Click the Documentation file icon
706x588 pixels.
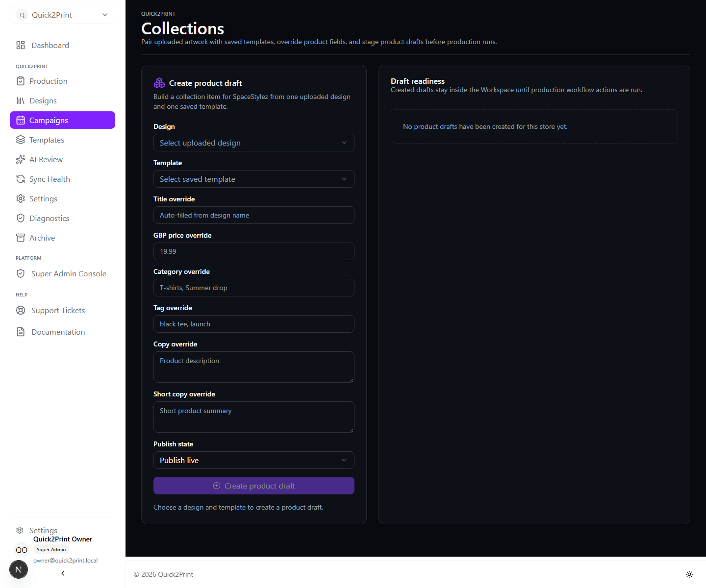tap(21, 332)
